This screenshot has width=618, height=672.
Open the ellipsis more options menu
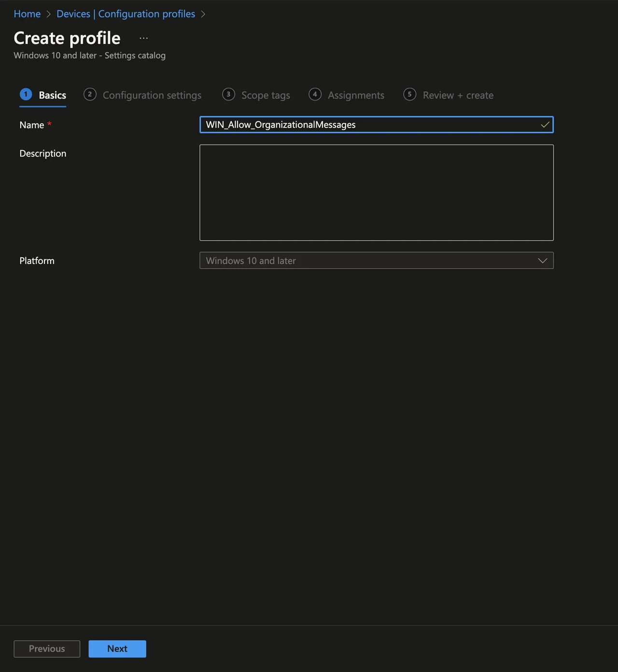click(x=143, y=38)
